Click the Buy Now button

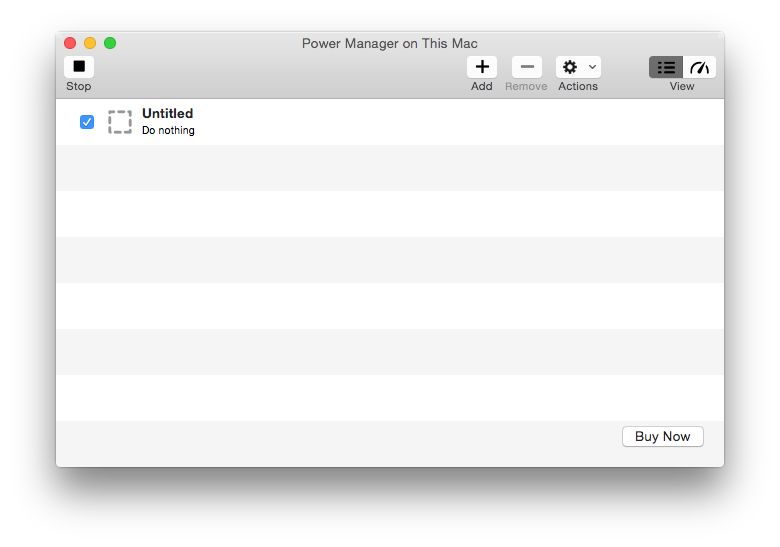click(663, 437)
